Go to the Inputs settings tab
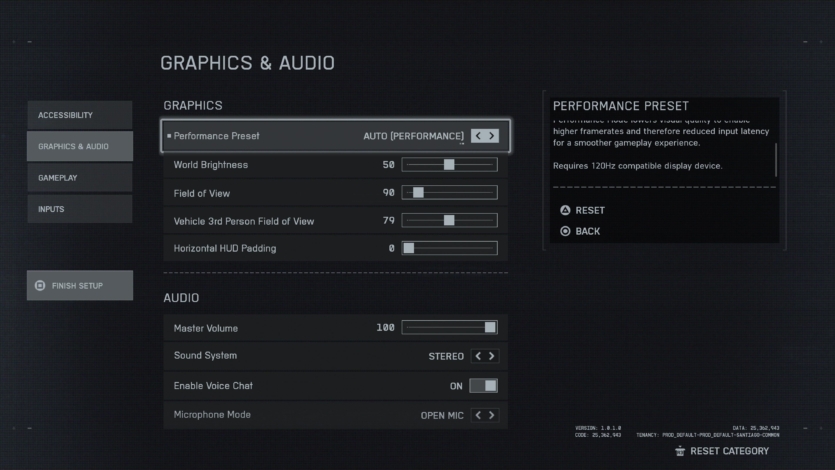 (79, 209)
